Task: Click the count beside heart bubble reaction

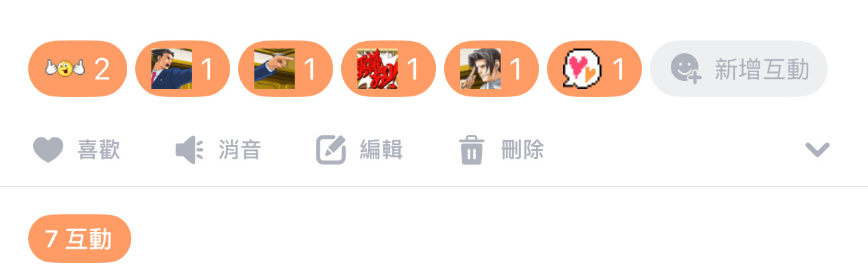Action: click(618, 69)
